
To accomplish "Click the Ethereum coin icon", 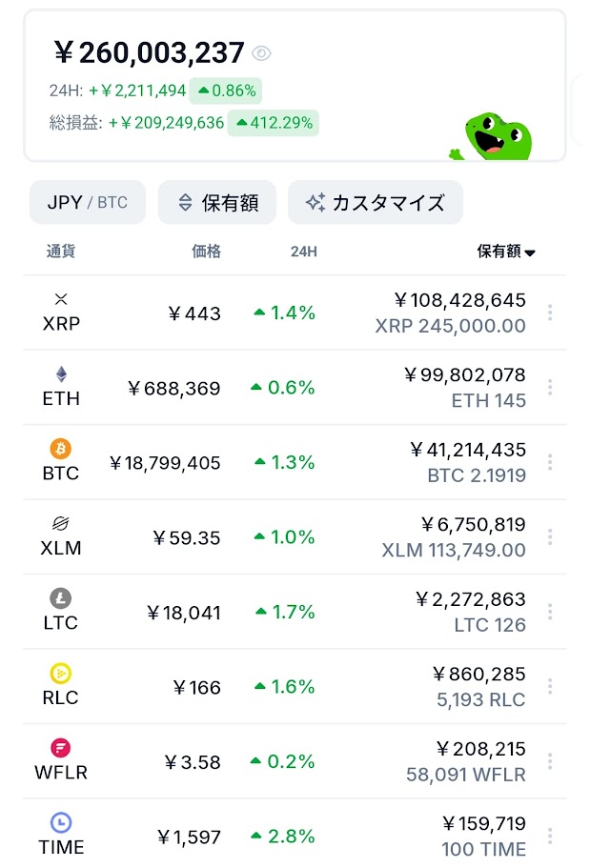I will [x=62, y=374].
